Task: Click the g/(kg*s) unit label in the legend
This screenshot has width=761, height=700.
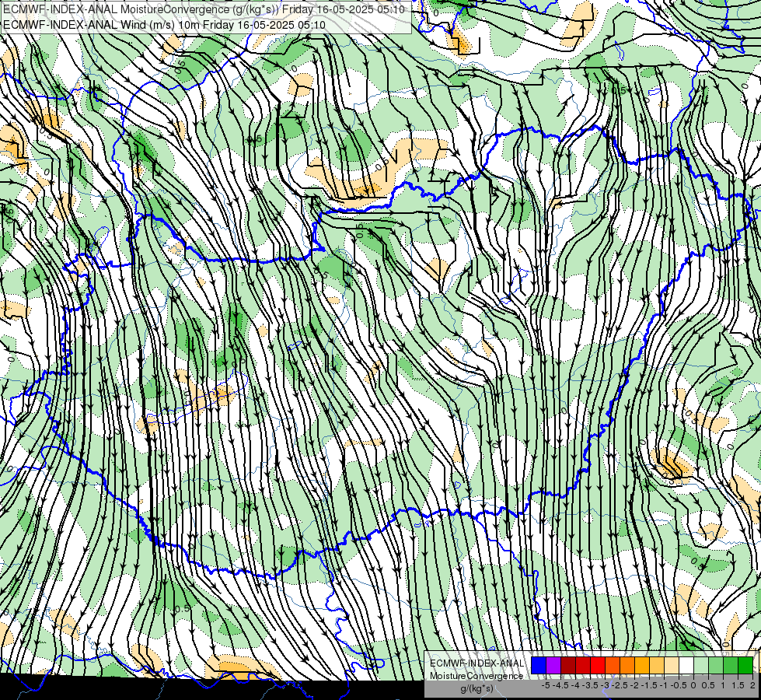Action: point(477,688)
